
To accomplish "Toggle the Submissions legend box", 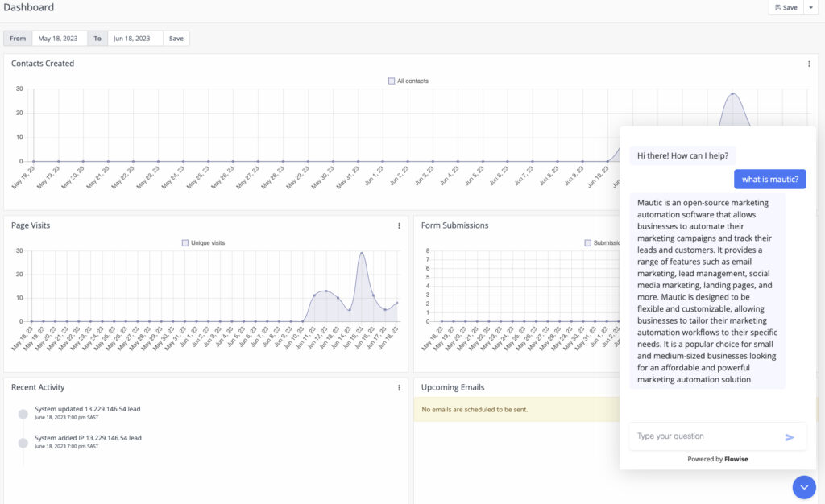I will click(x=587, y=243).
